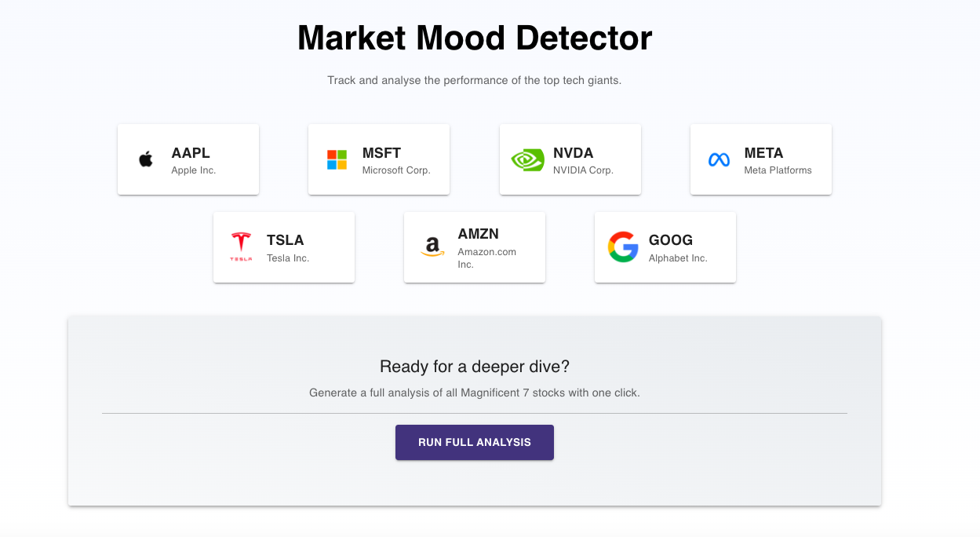The width and height of the screenshot is (980, 537).
Task: Click the AMZN ticker symbol
Action: (x=478, y=234)
